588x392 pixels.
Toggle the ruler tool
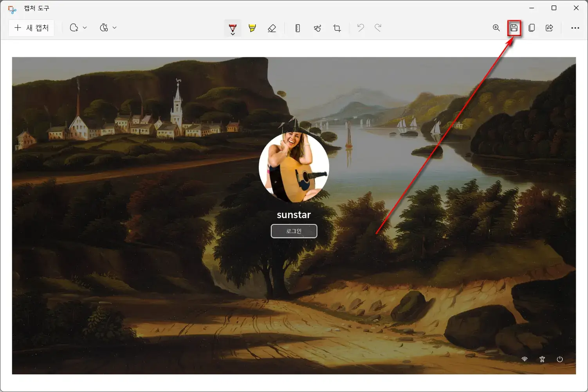[298, 28]
